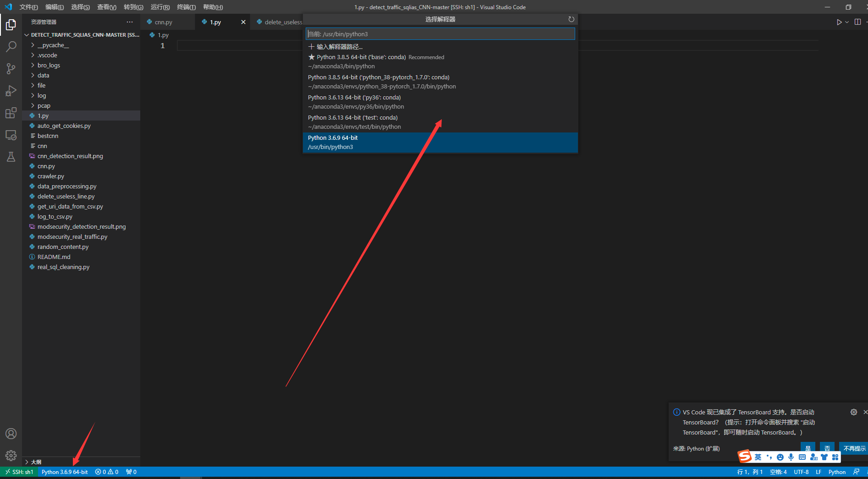
Task: Click 输入解释器路径 option
Action: click(440, 47)
